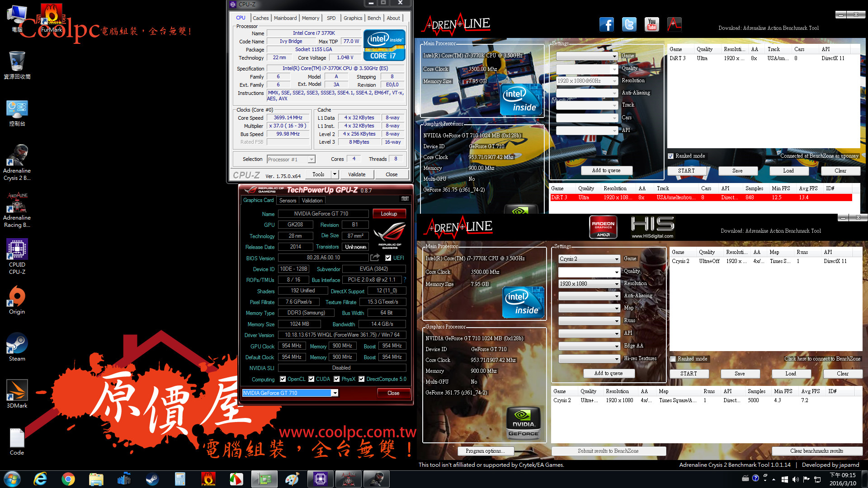Enable Ranked mode in the Crysis 2 tool

(x=673, y=359)
